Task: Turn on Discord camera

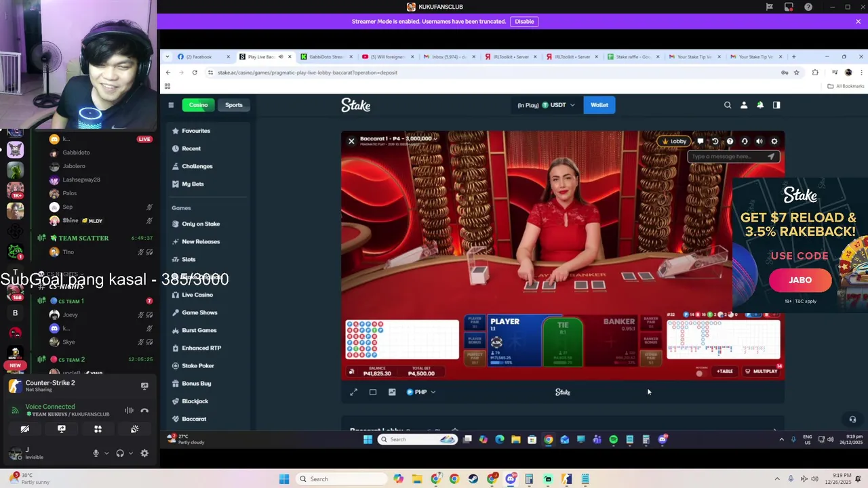Action: (x=25, y=429)
